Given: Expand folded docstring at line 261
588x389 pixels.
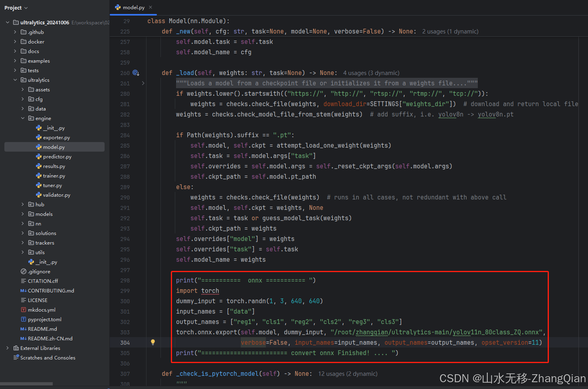Looking at the screenshot, I should [x=143, y=83].
